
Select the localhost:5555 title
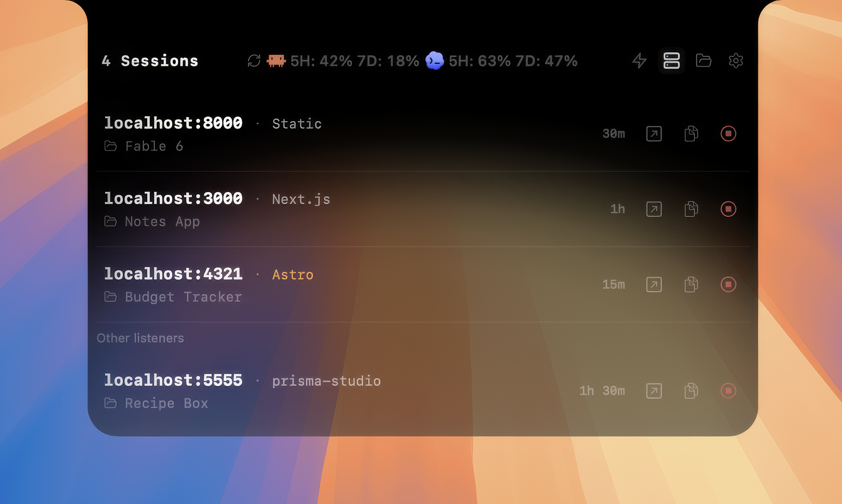173,380
